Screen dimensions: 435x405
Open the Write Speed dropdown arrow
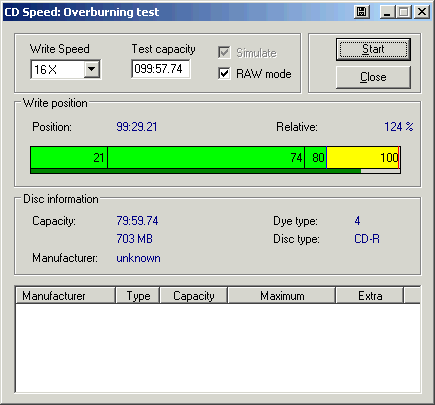[x=92, y=69]
